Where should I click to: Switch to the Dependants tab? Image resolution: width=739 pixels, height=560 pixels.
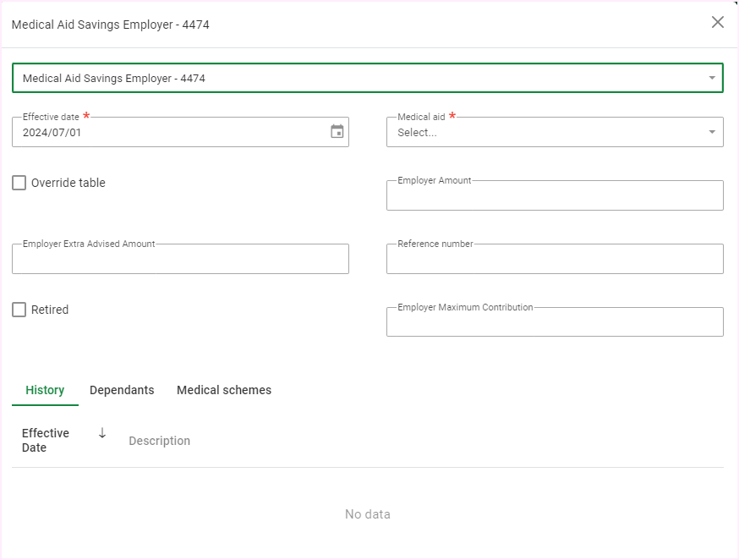coord(122,390)
